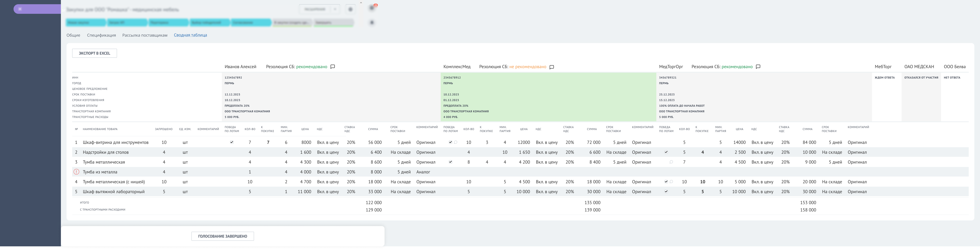Open comment icon next to КомплексМед resolution
980x250 pixels.
[552, 67]
